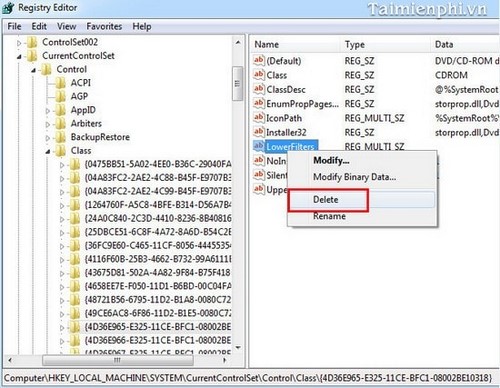Collapse the CurrentControlSet tree node

point(19,57)
